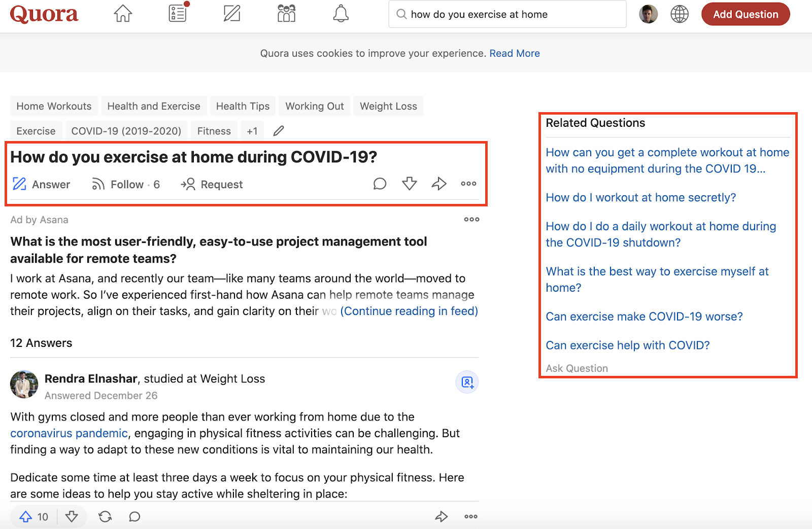Open question comments speech bubble icon
This screenshot has height=529, width=812.
[380, 184]
